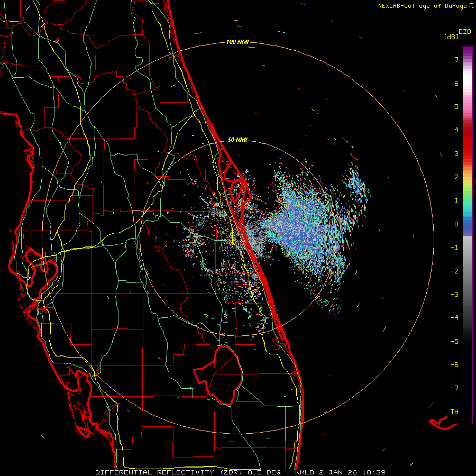Click the Tampa Bay outline on map
This screenshot has width=476, height=476.
pyautogui.click(x=42, y=267)
